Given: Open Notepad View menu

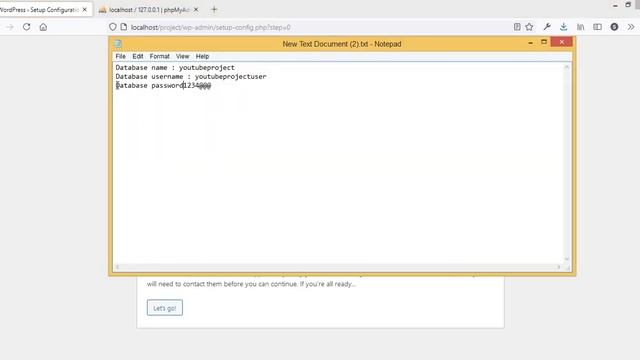Looking at the screenshot, I should coord(182,56).
